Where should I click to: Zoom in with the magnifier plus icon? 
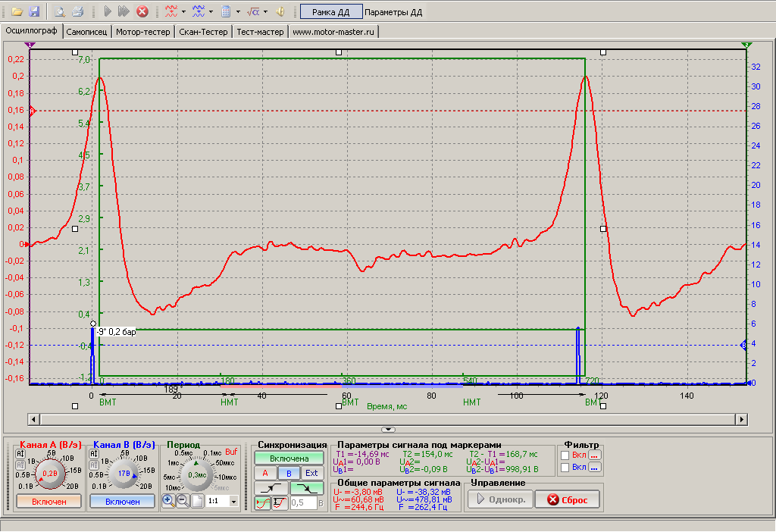coord(168,501)
